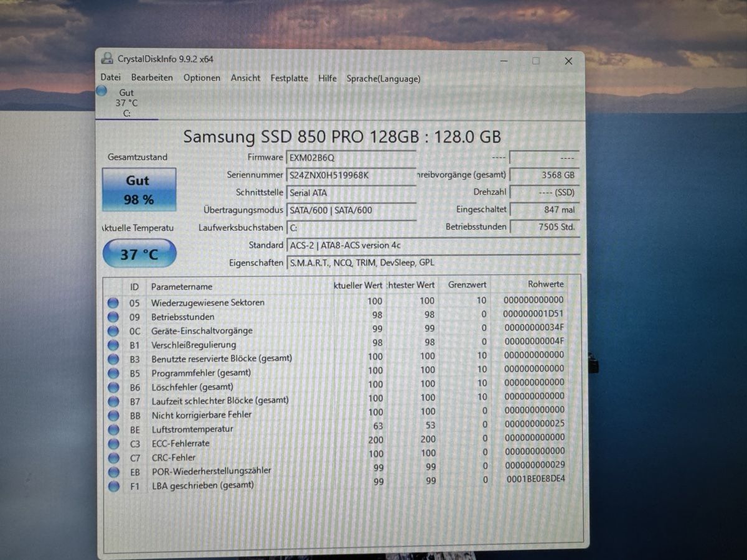Select the CRC-Fehler parameter name
The height and width of the screenshot is (560, 747).
click(174, 458)
